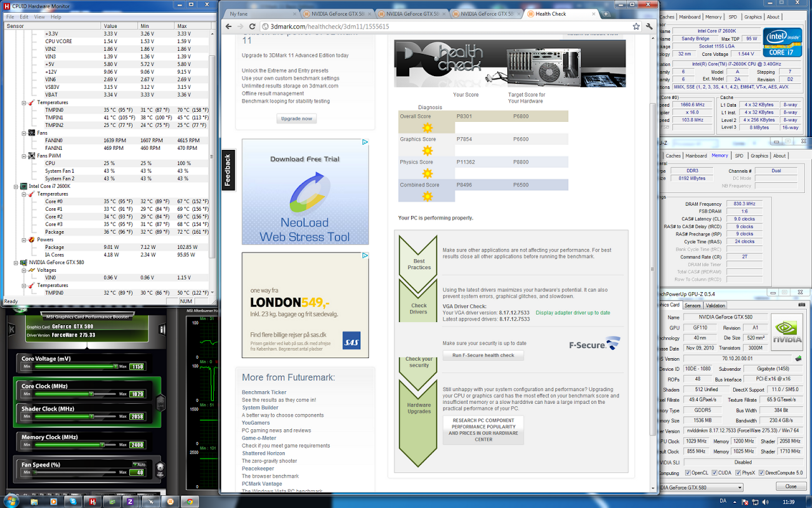This screenshot has width=812, height=508.
Task: Switch to the Ny fane Chrome tab
Action: pos(261,13)
